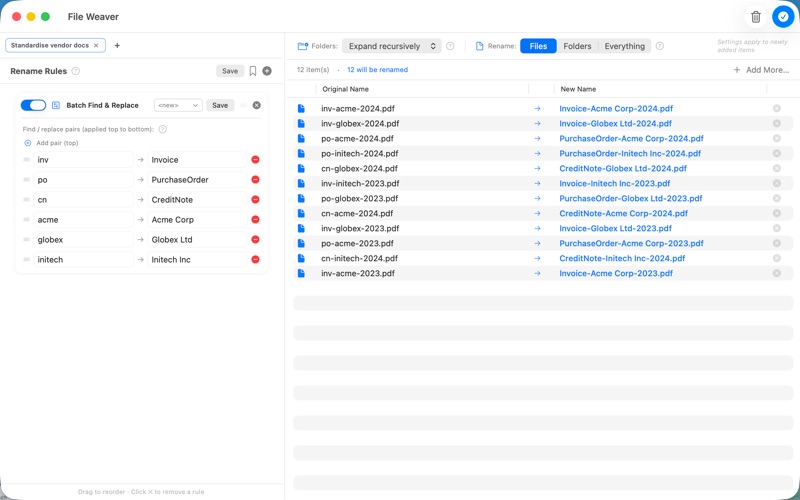
Task: Click the 12 will be renamed link
Action: pos(378,70)
